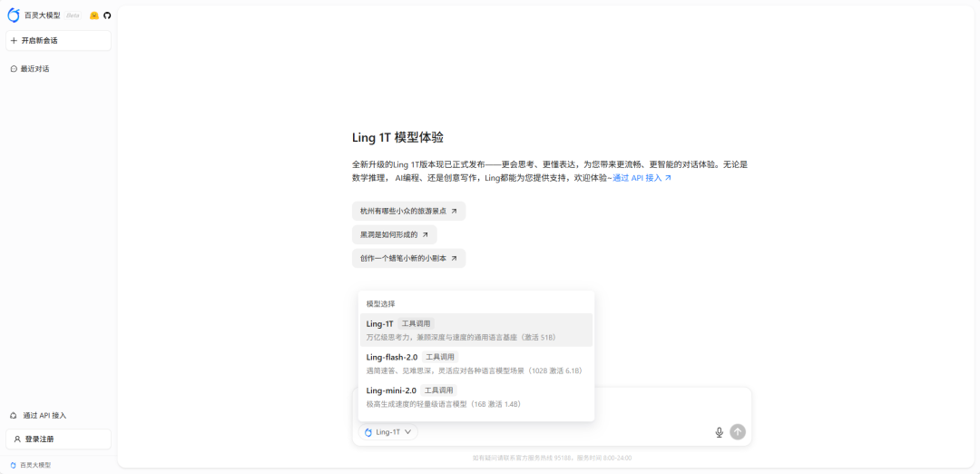Screen dimensions: 980x474
Task: Click the Ling 1T 模型体验 heading
Action: [397, 138]
